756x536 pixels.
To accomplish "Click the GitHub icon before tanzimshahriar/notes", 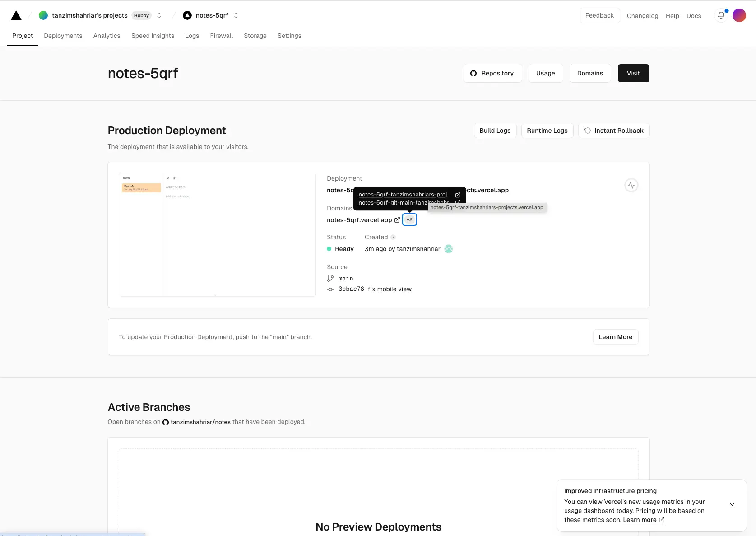I will pos(166,422).
